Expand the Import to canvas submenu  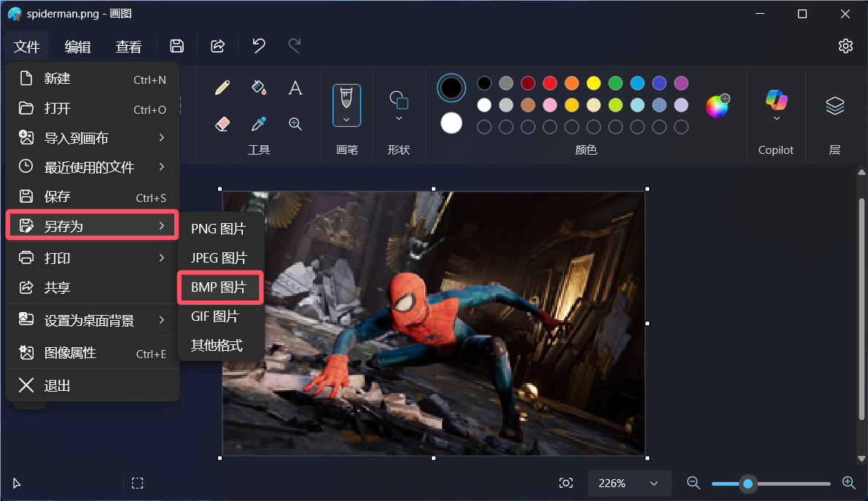pos(161,137)
